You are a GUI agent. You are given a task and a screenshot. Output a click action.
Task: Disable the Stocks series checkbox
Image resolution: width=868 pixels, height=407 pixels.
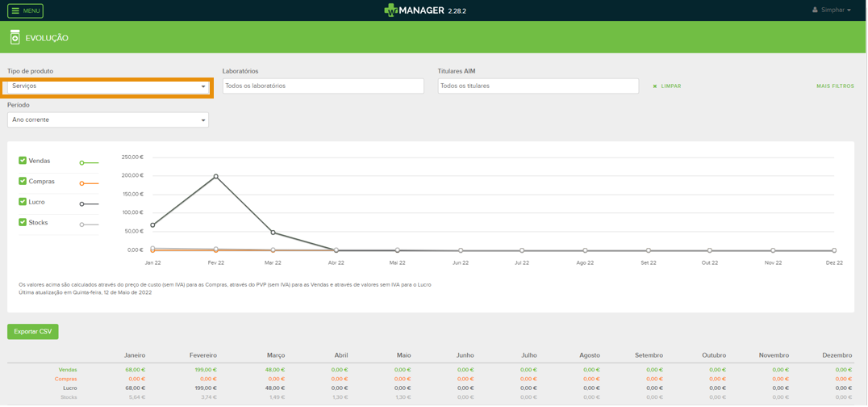[x=23, y=222]
